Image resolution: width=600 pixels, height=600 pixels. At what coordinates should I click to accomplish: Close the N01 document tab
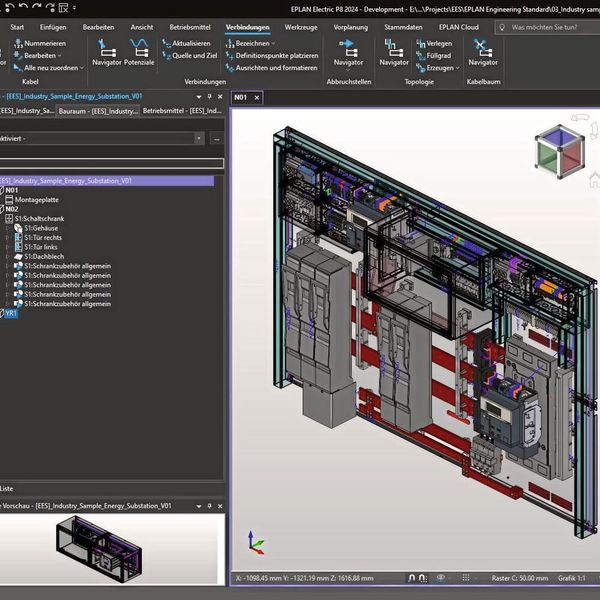[257, 98]
